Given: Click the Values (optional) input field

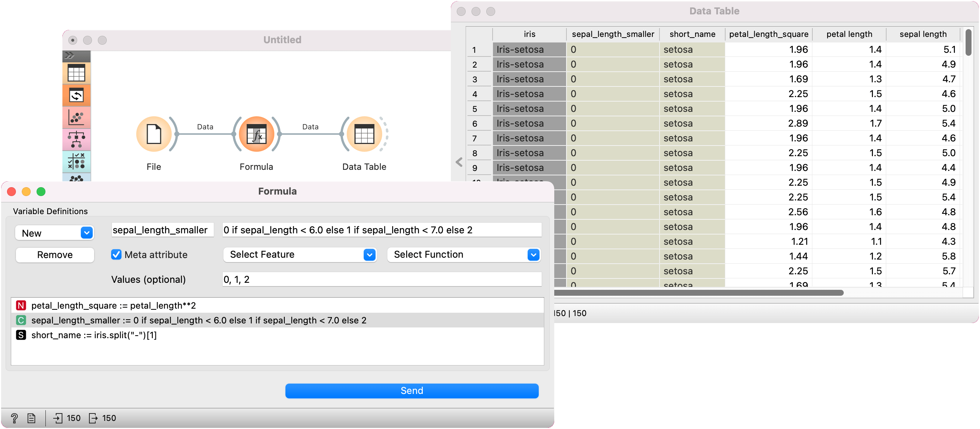Looking at the screenshot, I should tap(381, 279).
